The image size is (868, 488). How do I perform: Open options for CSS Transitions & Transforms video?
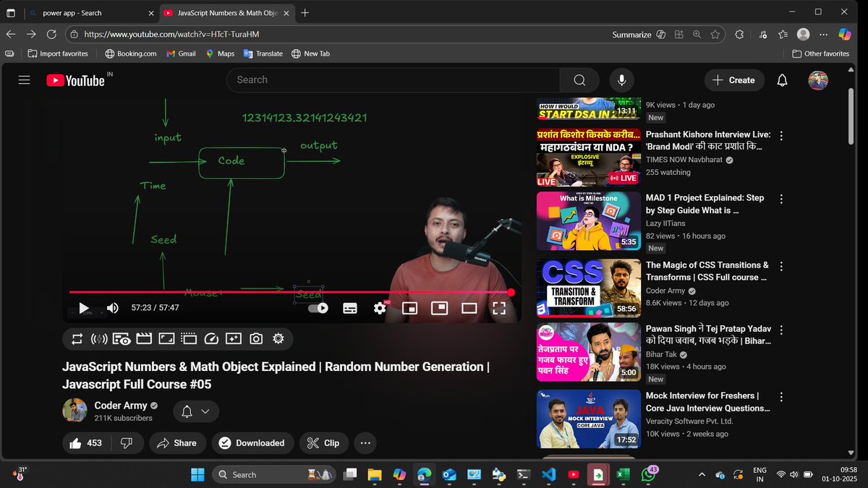[x=781, y=265]
